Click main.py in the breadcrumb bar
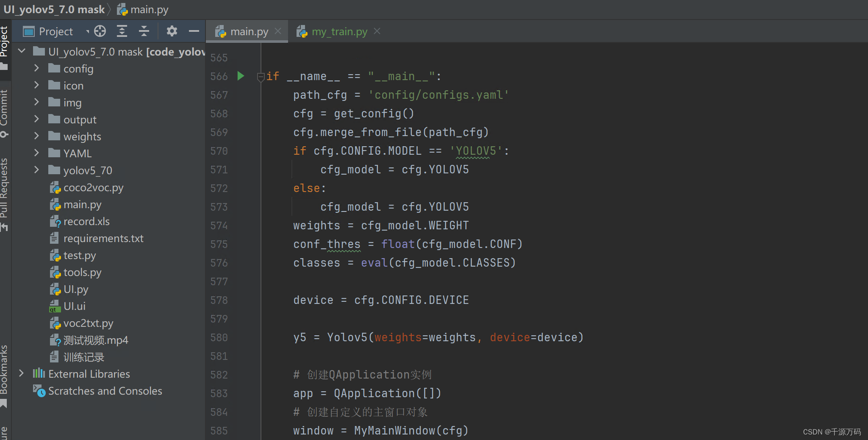The height and width of the screenshot is (440, 868). pyautogui.click(x=149, y=9)
